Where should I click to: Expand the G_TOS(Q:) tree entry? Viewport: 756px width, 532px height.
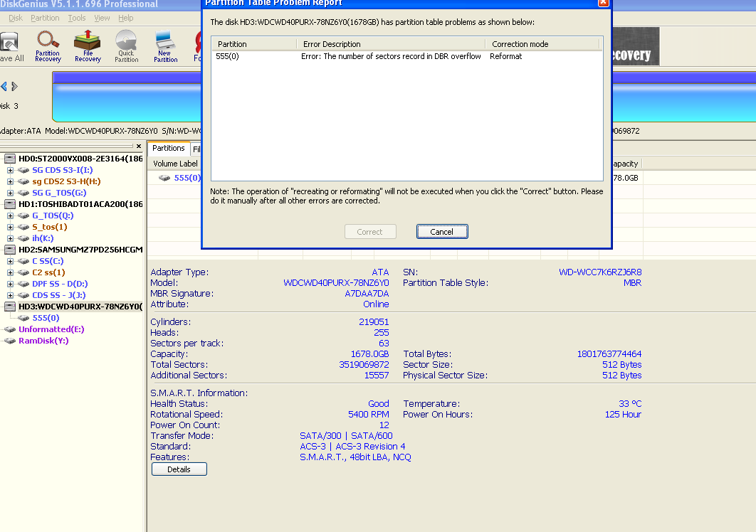10,216
